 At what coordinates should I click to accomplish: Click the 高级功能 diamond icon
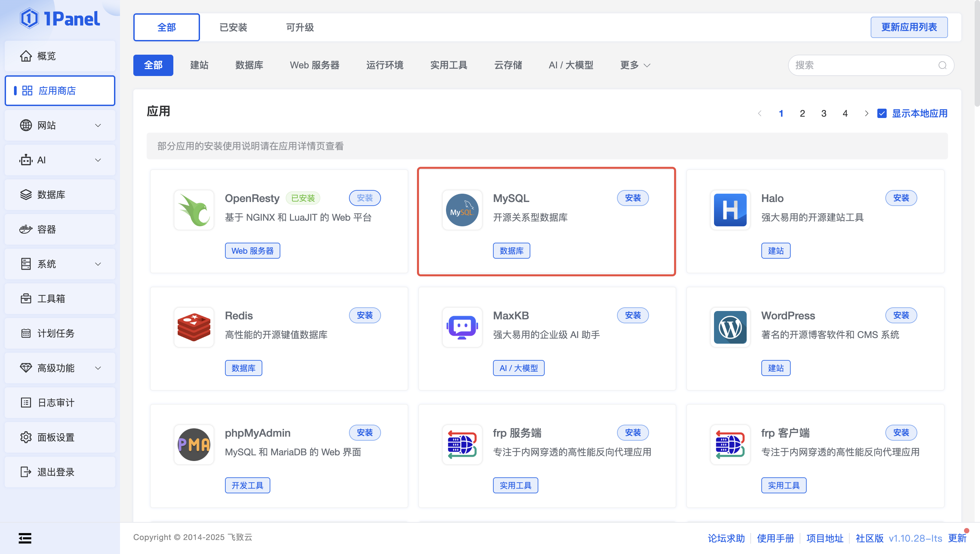tap(26, 368)
